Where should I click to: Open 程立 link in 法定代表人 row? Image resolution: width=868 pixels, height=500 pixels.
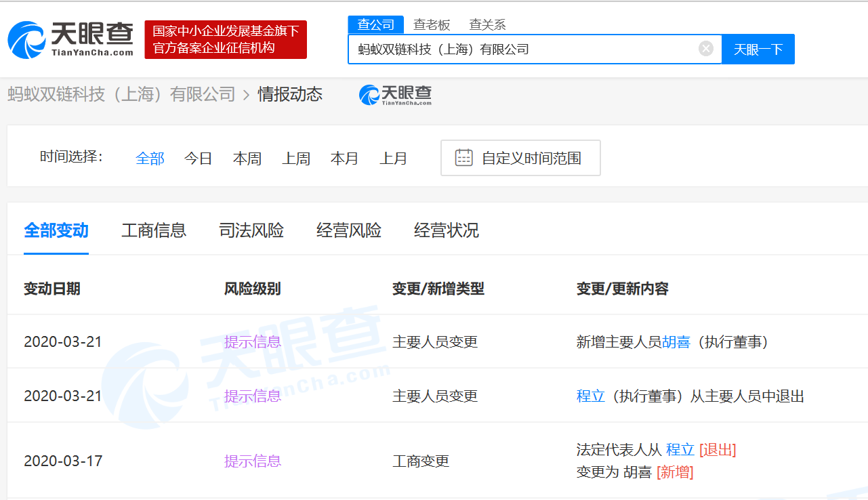click(680, 449)
